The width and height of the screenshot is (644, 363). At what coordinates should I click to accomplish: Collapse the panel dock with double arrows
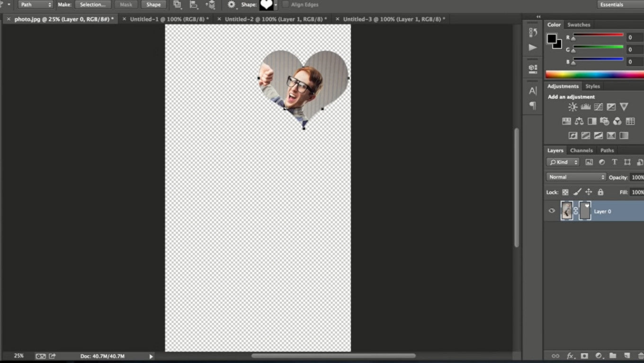coord(538,17)
